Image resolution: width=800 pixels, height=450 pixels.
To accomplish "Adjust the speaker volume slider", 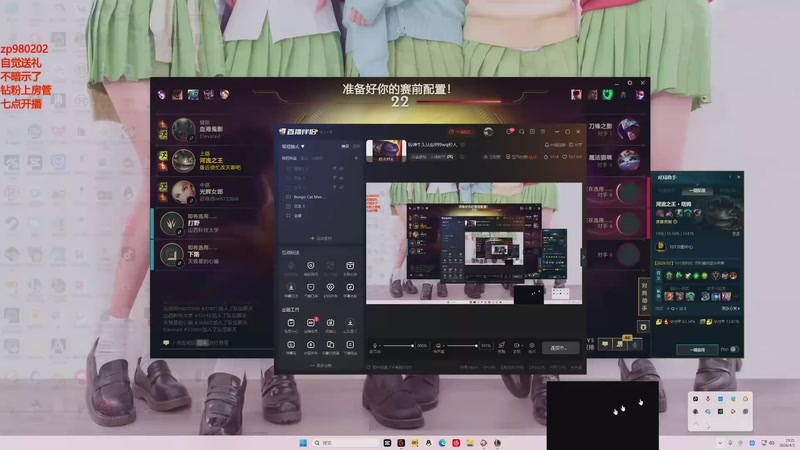I will click(462, 345).
